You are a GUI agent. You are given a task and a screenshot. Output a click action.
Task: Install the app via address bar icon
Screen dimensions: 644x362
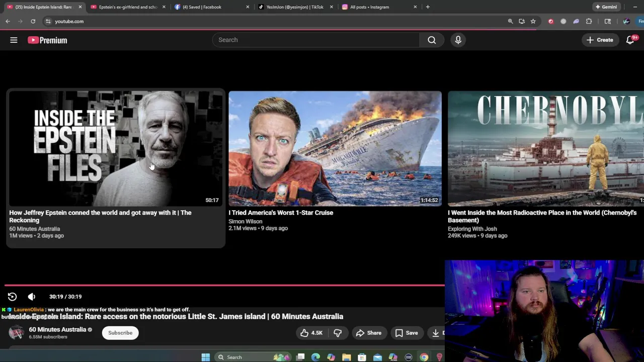click(522, 21)
